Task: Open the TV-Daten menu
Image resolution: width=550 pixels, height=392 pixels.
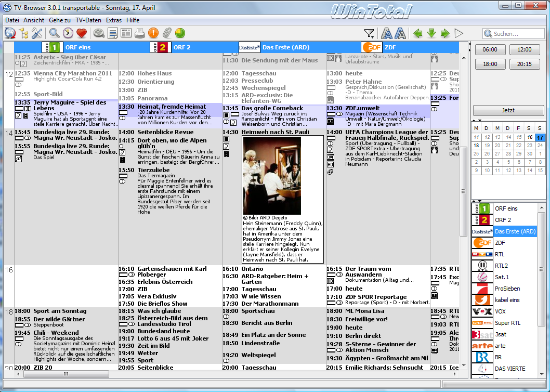Action: point(88,20)
